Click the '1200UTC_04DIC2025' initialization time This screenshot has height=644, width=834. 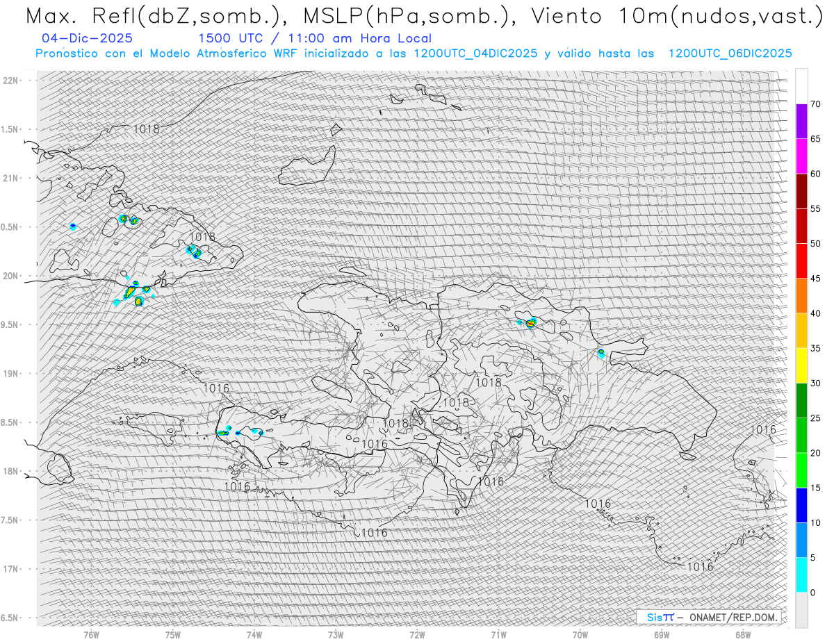[x=475, y=53]
